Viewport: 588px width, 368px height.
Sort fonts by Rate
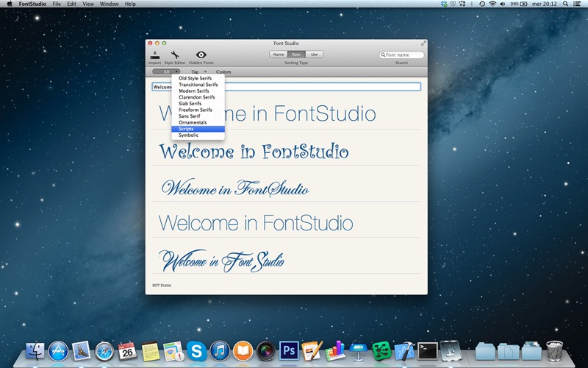(x=296, y=54)
